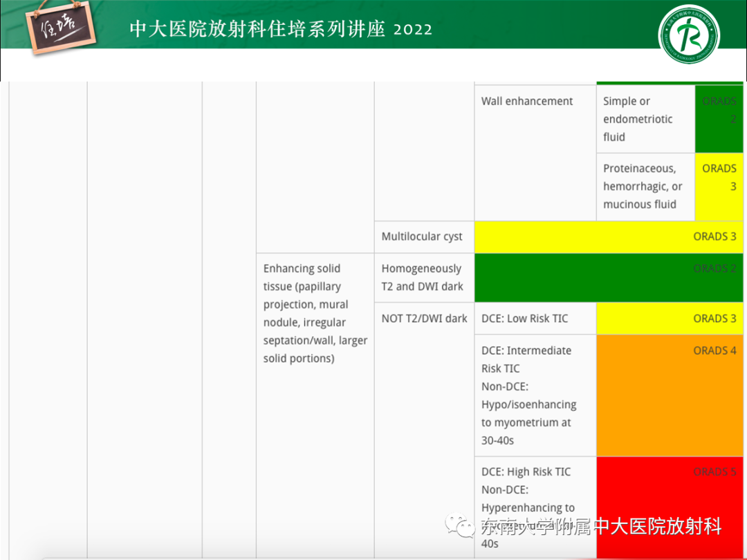
Task: Click green ORADS 2 cell beside Simple or endometriotic fluid
Action: point(719,119)
